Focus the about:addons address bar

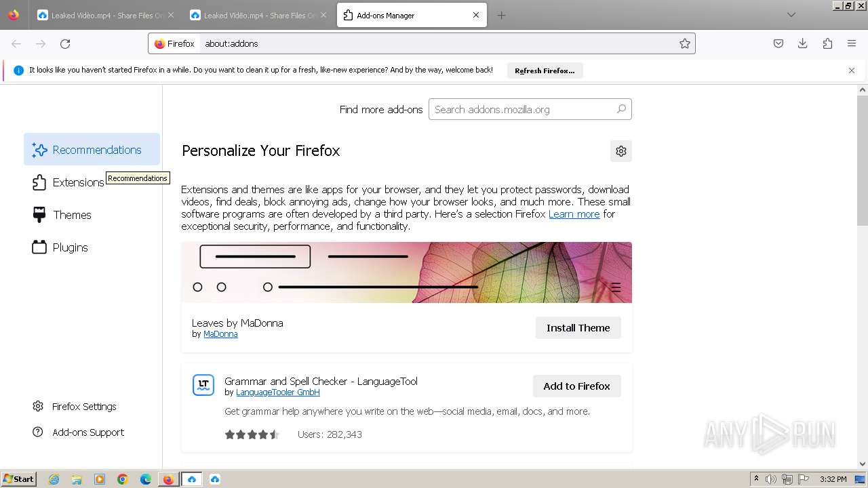[x=437, y=43]
